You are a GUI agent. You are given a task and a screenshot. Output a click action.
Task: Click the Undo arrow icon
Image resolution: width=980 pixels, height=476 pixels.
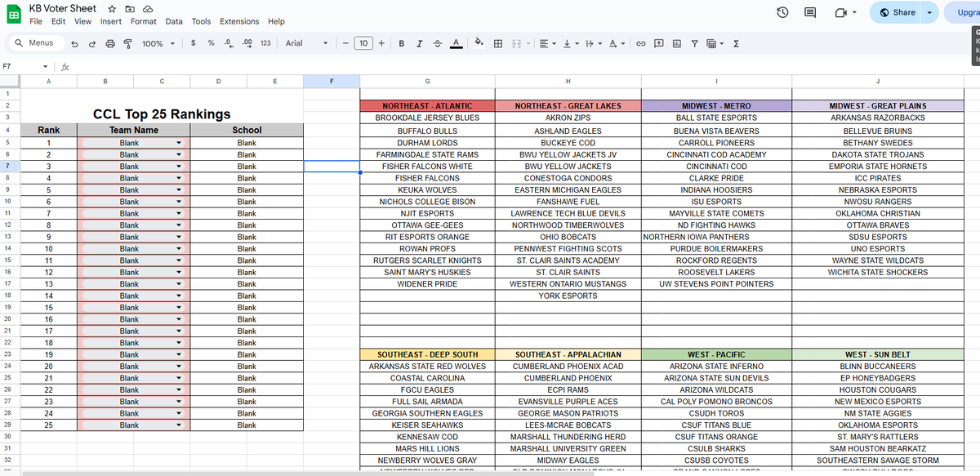(x=74, y=43)
